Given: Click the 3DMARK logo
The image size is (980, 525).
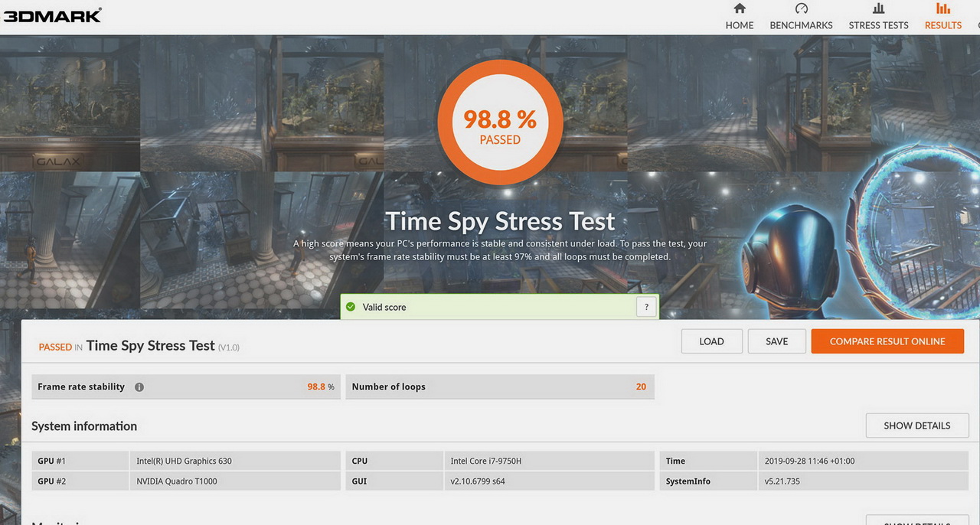Looking at the screenshot, I should point(52,15).
